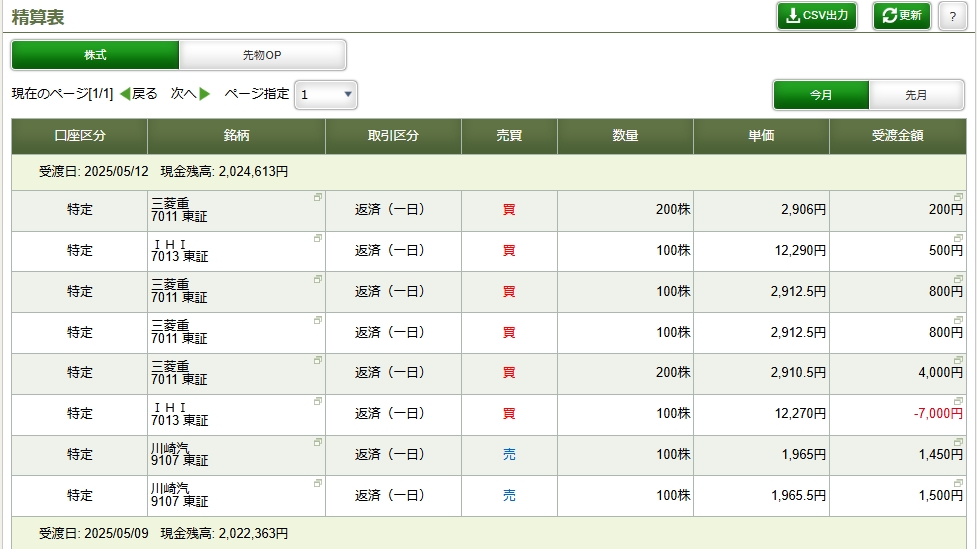Refresh data with the 更新 button

(x=902, y=16)
